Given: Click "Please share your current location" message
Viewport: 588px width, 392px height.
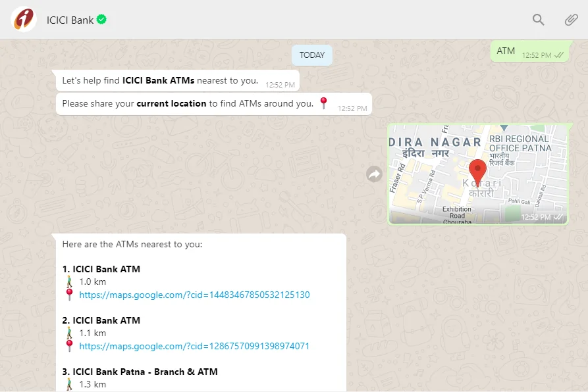Looking at the screenshot, I should [x=214, y=104].
